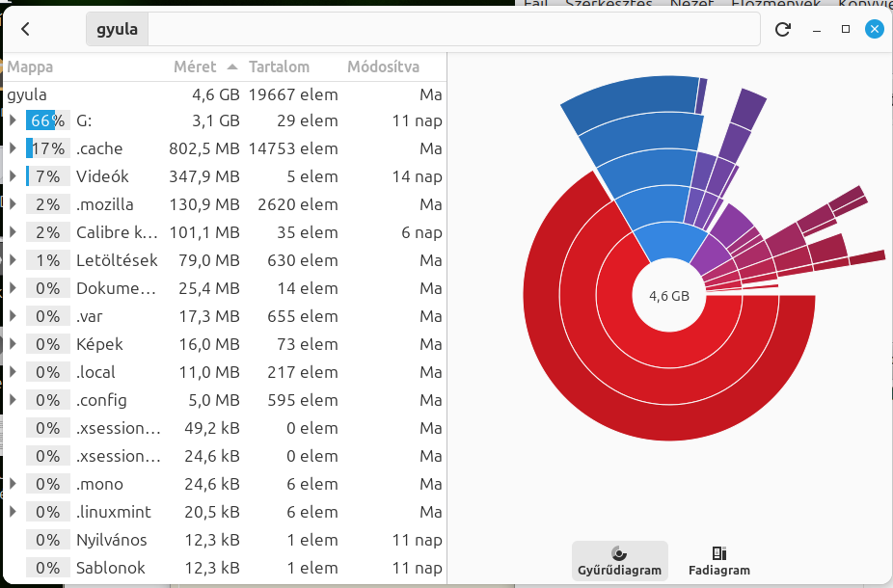Click the 4,6 GB chart center
Screen dimensions: 893x588
[x=668, y=296]
